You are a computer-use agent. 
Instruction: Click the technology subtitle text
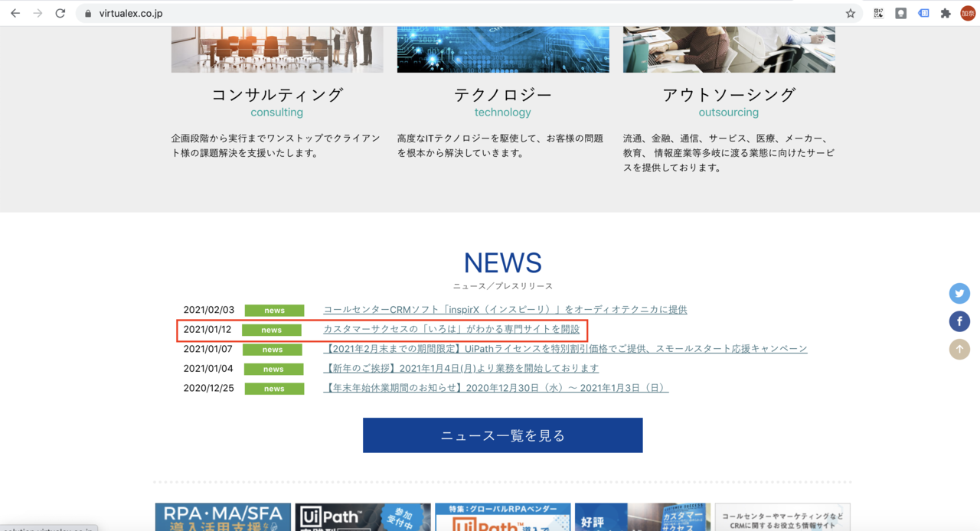pyautogui.click(x=503, y=112)
